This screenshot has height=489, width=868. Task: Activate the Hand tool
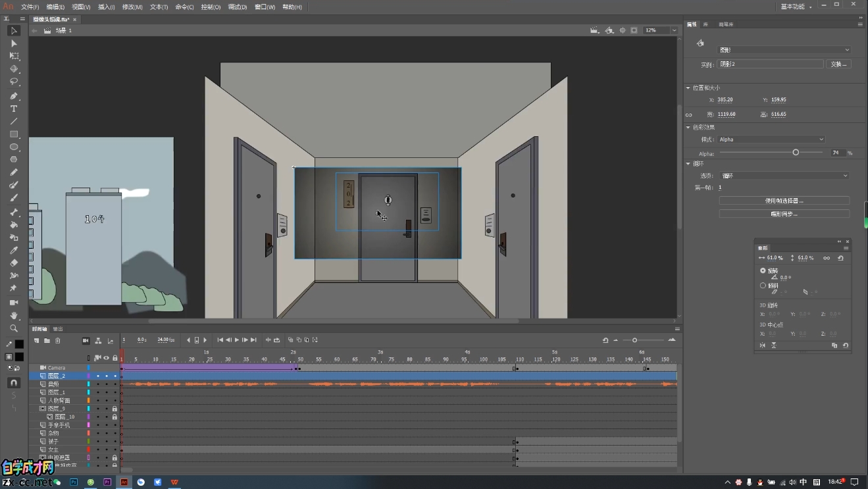point(13,315)
